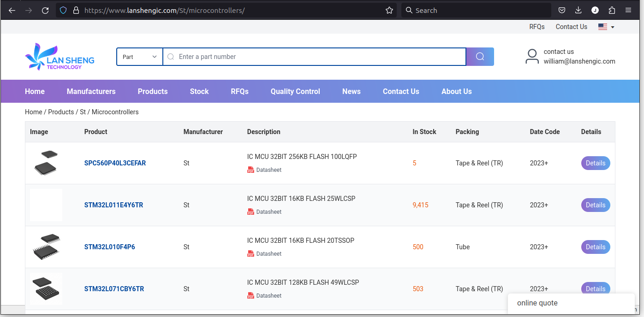Open the Quality Control page

tap(295, 91)
